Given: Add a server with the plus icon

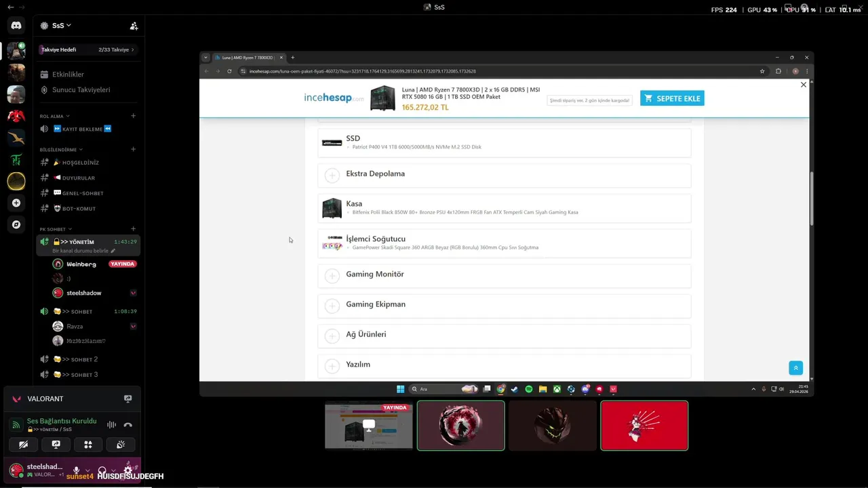Looking at the screenshot, I should (16, 203).
